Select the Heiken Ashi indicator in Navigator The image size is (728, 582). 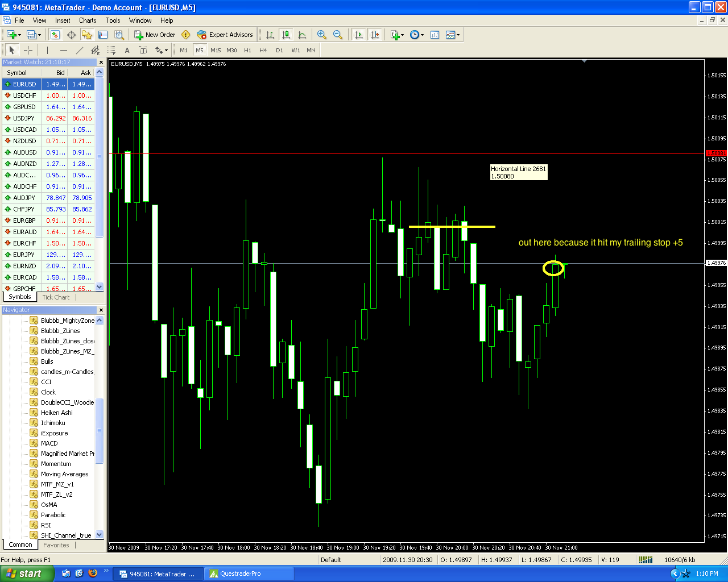[57, 413]
